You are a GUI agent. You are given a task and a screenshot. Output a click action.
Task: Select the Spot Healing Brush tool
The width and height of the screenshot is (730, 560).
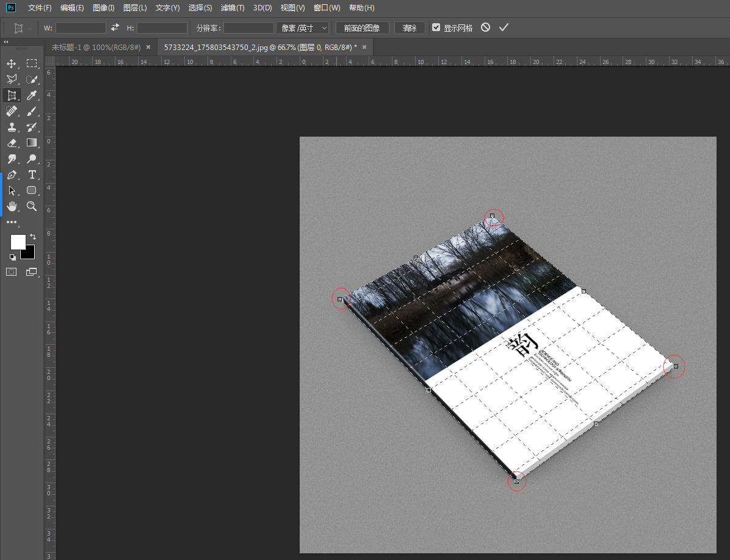point(12,111)
